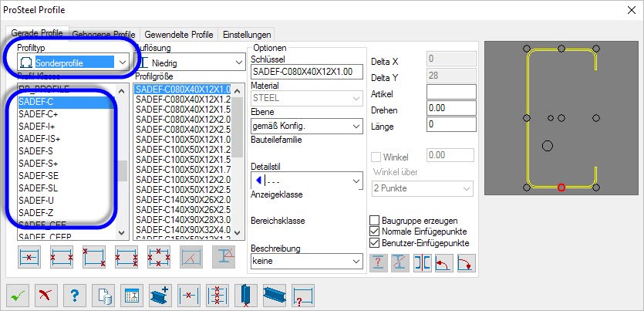Choose diagonal corner points insertion icon
The image size is (644, 311).
point(94,257)
